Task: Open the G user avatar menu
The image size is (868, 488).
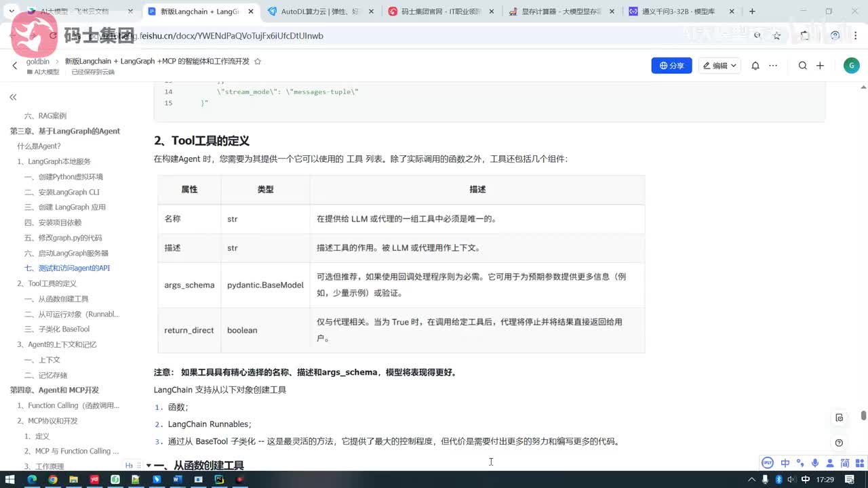Action: coord(851,66)
